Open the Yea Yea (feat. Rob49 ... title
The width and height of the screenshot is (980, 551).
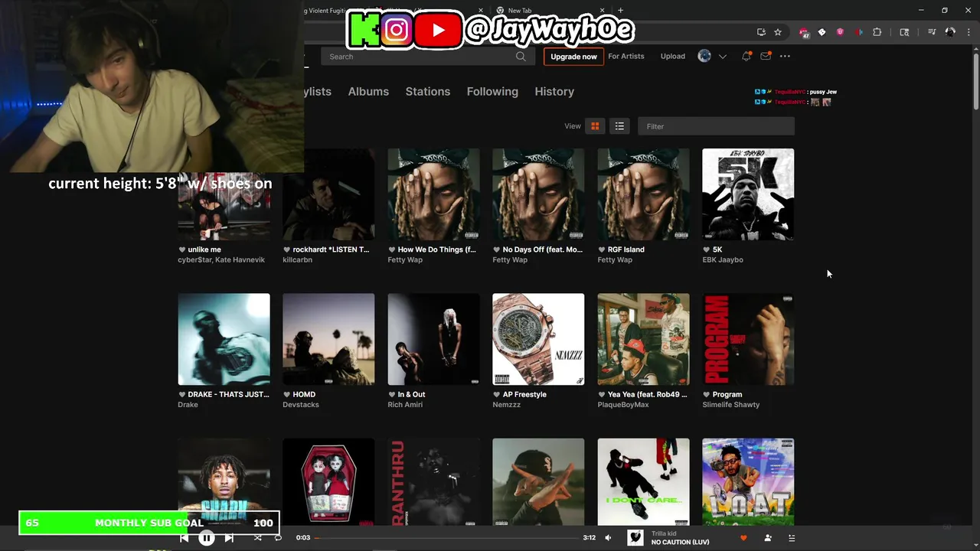[648, 395]
